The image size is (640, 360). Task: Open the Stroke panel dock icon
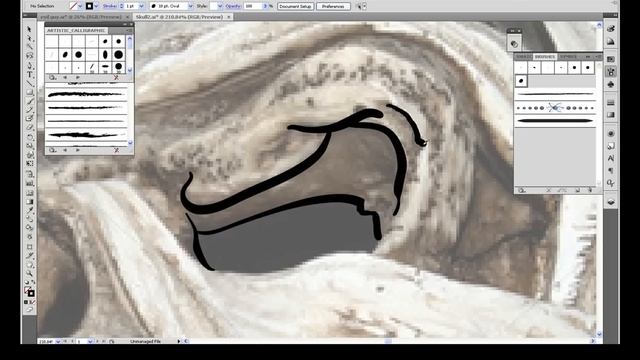point(611,102)
